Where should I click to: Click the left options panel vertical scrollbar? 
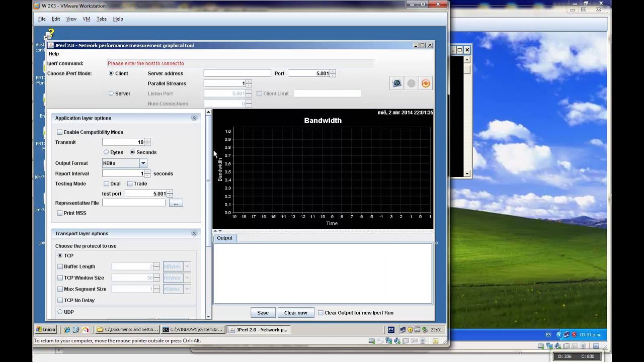click(209, 214)
